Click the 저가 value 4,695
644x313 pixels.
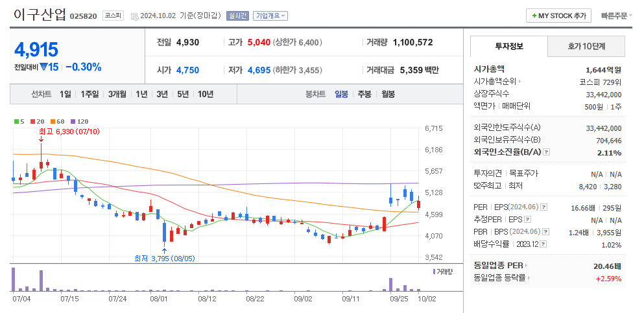[259, 70]
